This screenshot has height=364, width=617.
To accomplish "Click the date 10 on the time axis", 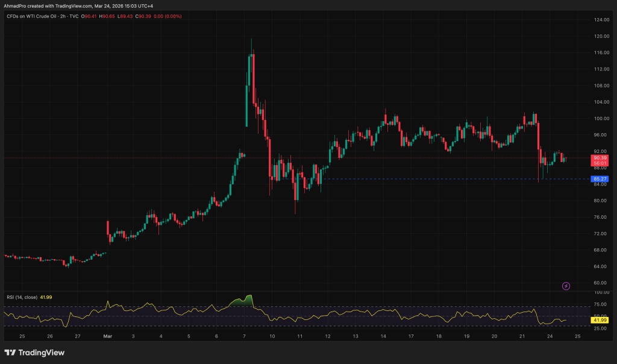I will (272, 336).
